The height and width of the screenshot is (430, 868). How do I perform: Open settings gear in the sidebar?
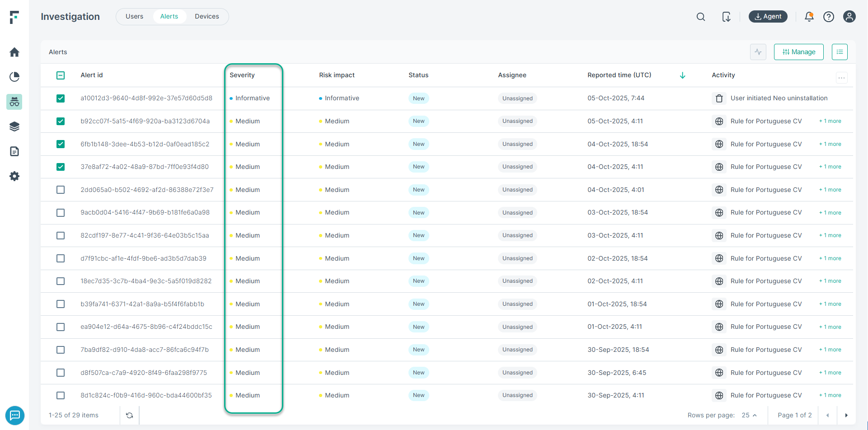[x=14, y=176]
